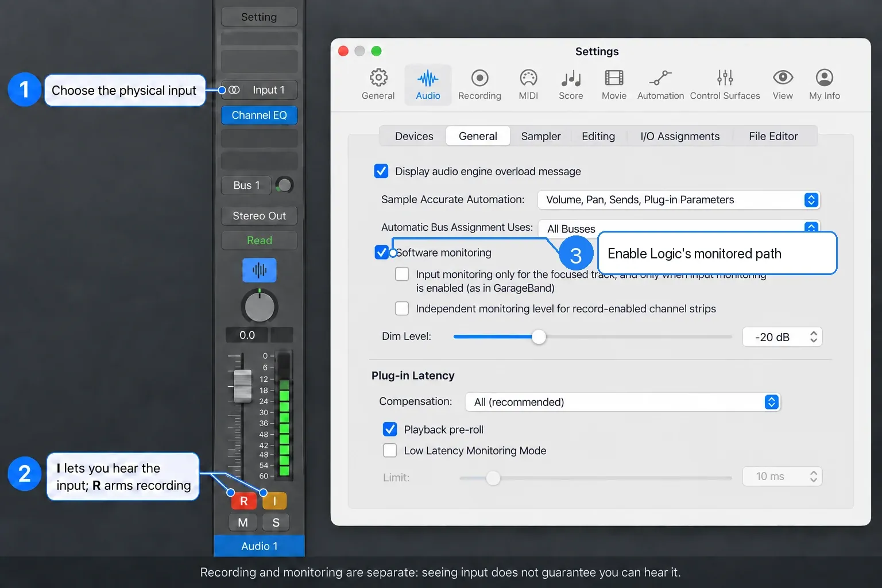Solo the Audio 1 channel strip
This screenshot has height=588, width=882.
pos(276,523)
